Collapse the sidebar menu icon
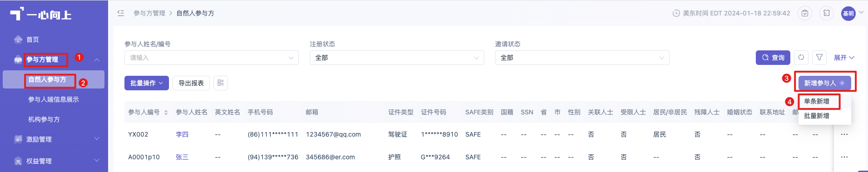868x172 pixels. (121, 13)
